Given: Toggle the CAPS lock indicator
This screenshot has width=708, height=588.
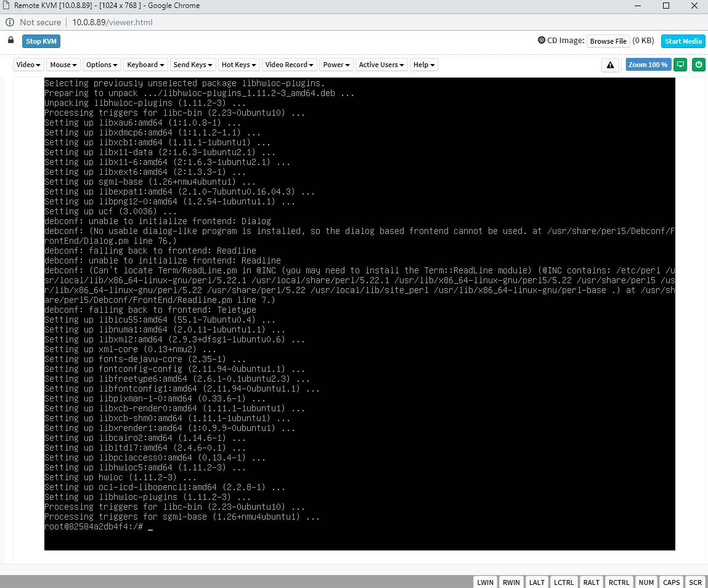Looking at the screenshot, I should 672,582.
